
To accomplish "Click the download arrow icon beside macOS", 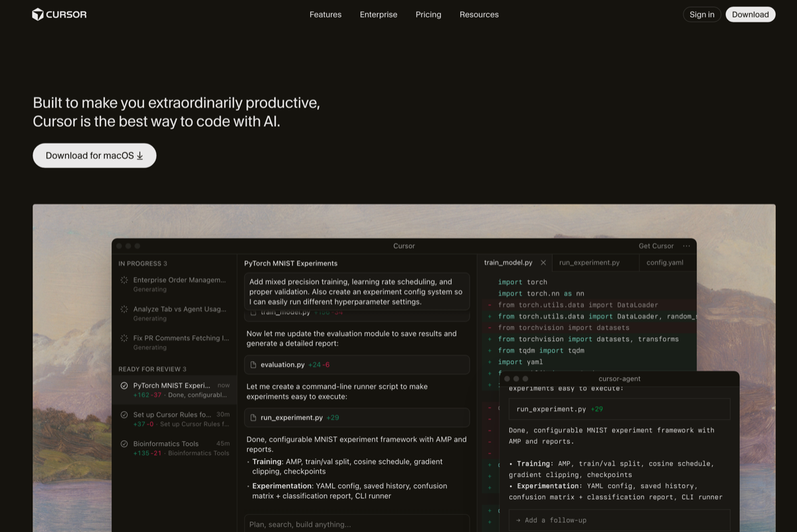I will 140,156.
